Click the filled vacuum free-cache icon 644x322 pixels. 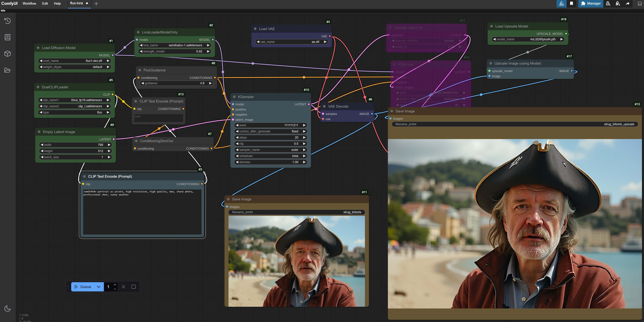618,3
